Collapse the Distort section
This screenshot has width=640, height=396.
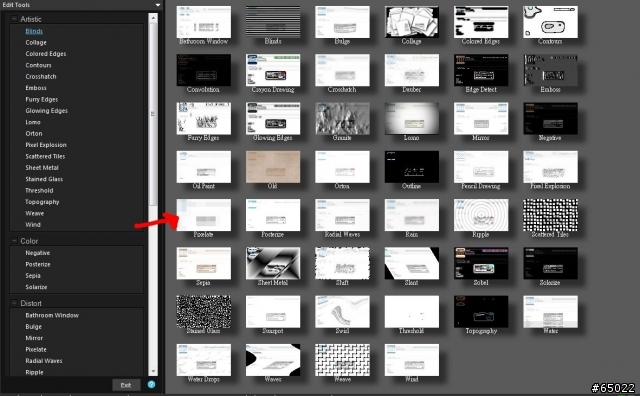coord(14,303)
